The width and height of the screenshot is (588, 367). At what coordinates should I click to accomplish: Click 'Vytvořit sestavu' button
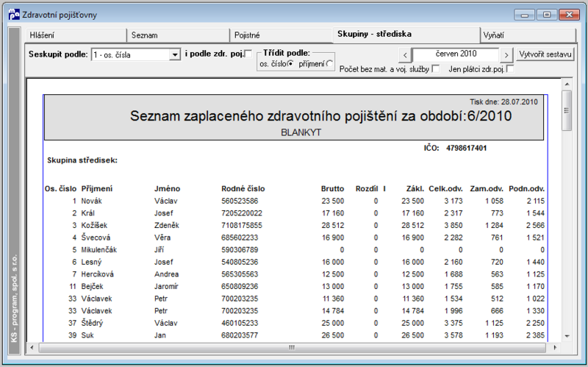pos(545,54)
